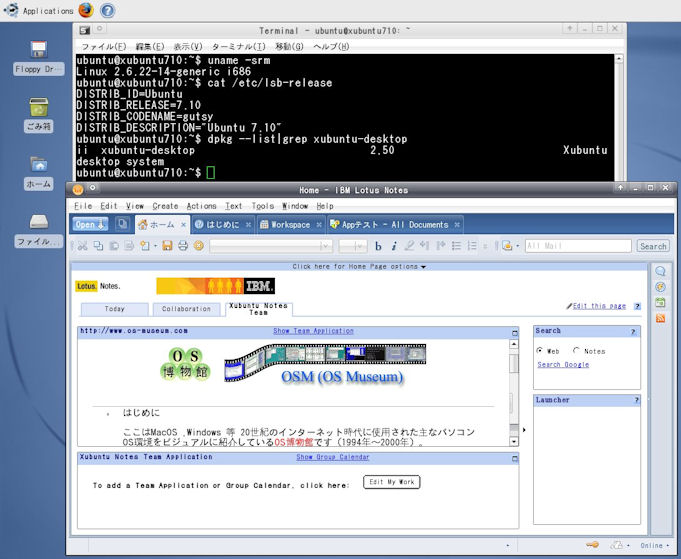Open the Activities sidebar icon with lightning bolt
Screen dimensions: 681x559
pos(660,287)
